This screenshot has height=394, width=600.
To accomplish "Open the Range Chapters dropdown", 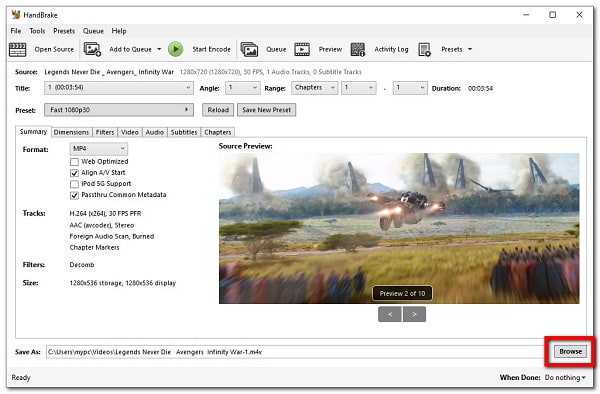I will click(314, 88).
